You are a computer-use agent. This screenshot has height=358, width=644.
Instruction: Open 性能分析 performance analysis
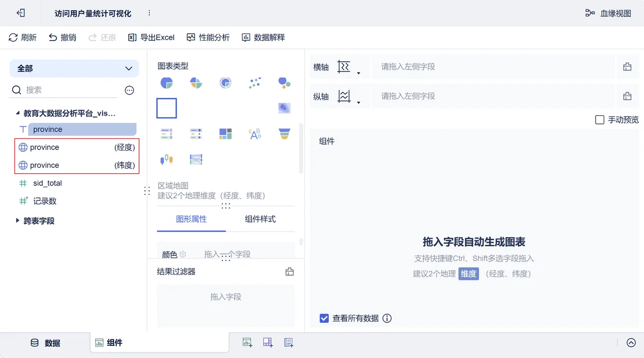(208, 37)
